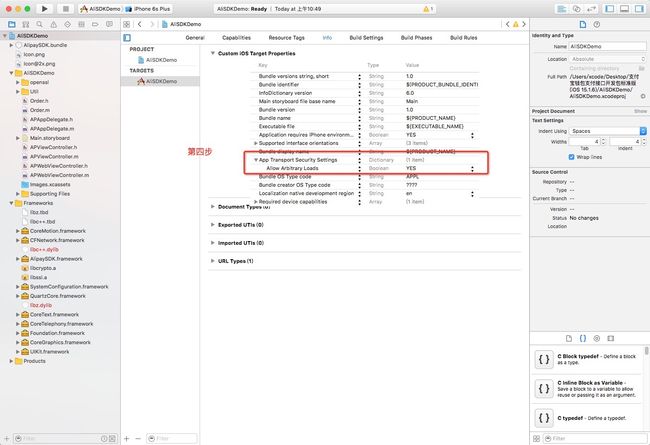Choose the iPhone 6s Plus destination
Image resolution: width=650 pixels, height=445 pixels.
[148, 9]
